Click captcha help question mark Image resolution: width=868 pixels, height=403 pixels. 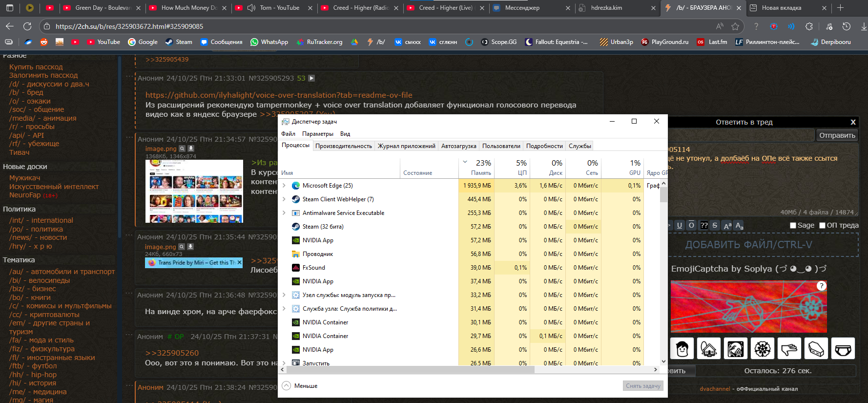tap(822, 286)
